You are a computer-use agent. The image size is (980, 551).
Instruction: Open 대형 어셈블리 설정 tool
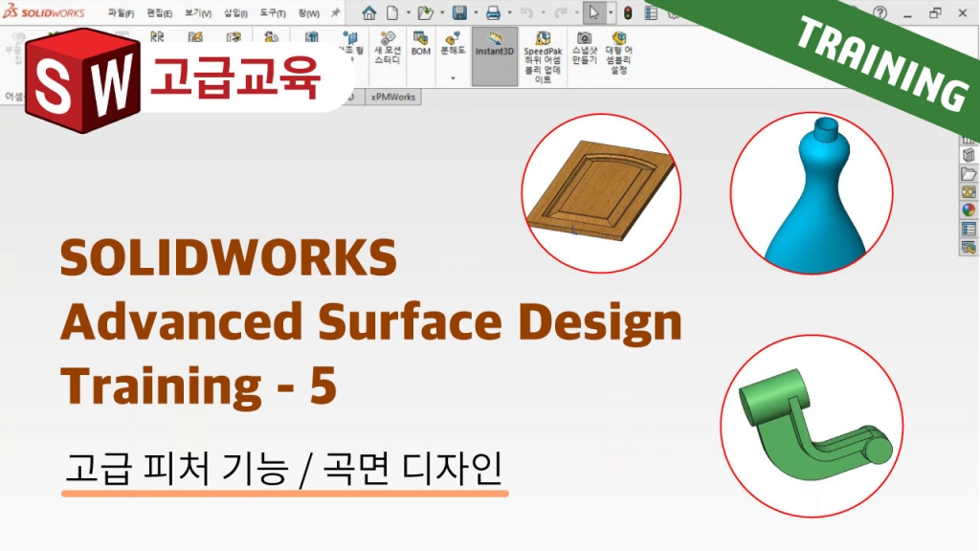click(x=619, y=53)
